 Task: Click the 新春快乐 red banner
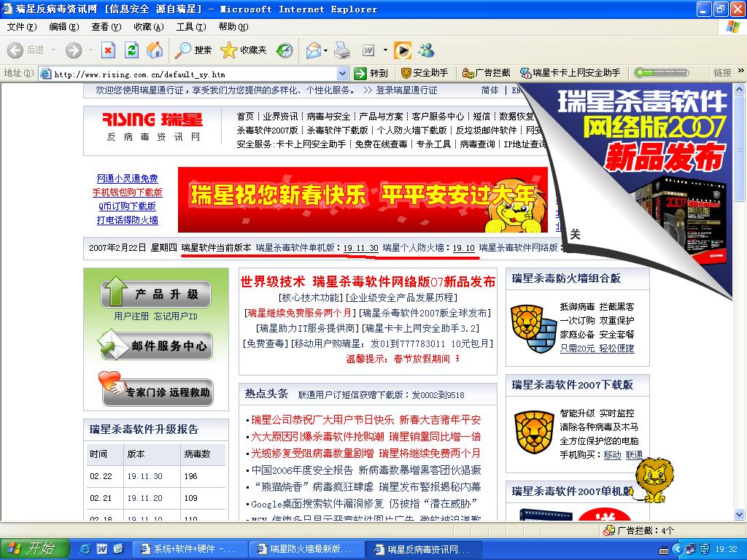pyautogui.click(x=363, y=200)
